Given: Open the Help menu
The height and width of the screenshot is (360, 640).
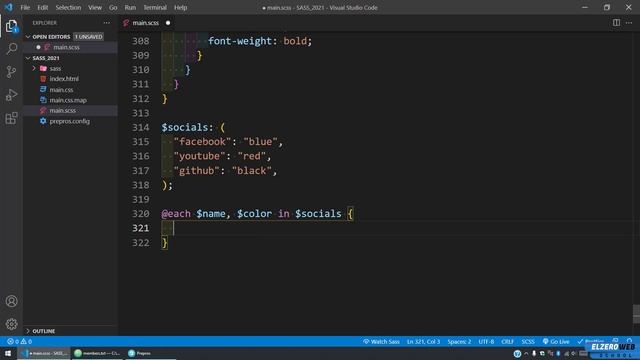Looking at the screenshot, I should pyautogui.click(x=180, y=7).
